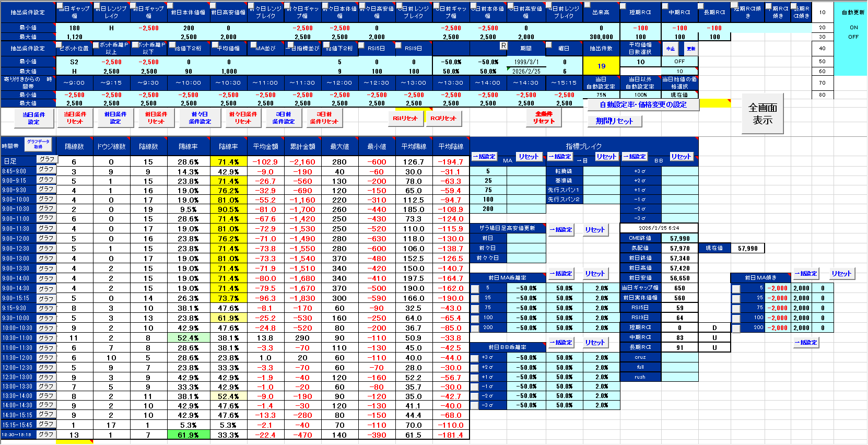Click the 全画面表示 button
The width and height of the screenshot is (868, 445).
coord(762,114)
